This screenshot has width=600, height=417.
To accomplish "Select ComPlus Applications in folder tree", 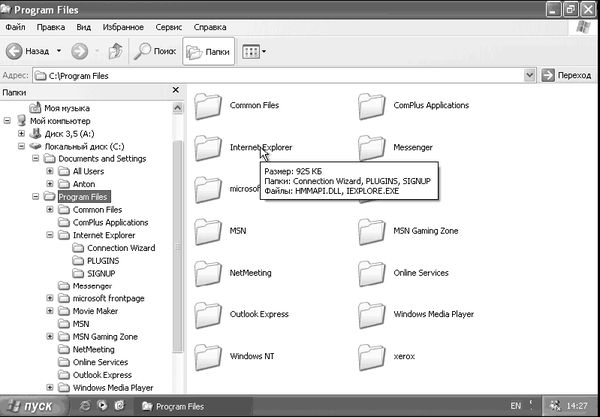I will 103,222.
